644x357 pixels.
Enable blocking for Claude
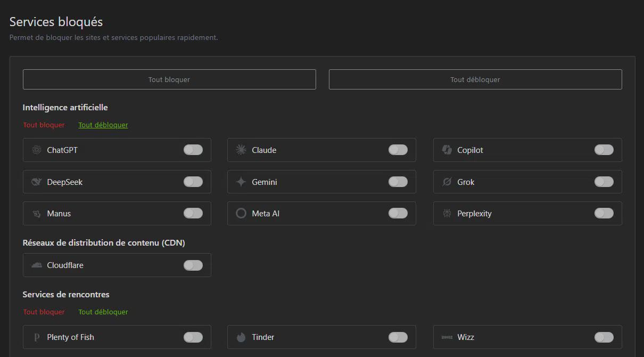pyautogui.click(x=398, y=150)
